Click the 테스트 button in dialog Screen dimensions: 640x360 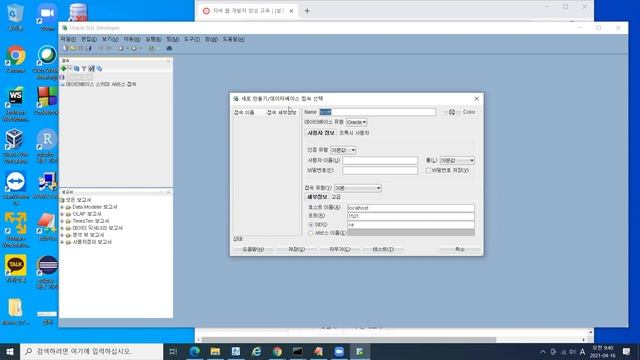coord(383,249)
